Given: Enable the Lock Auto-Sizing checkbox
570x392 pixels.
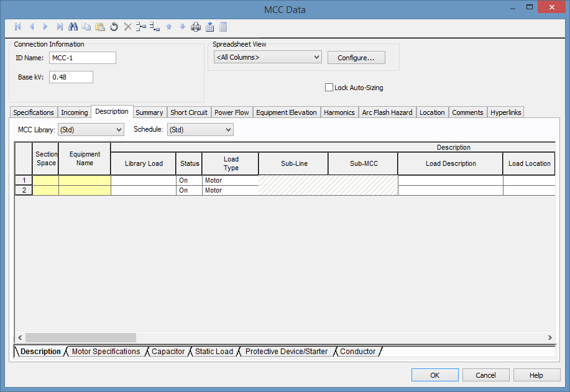Looking at the screenshot, I should [x=329, y=88].
